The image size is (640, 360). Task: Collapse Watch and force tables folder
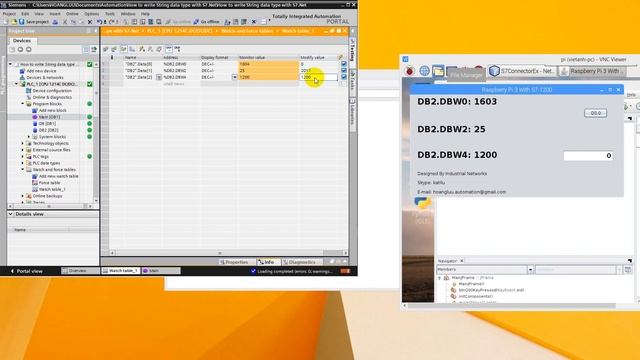pos(23,169)
